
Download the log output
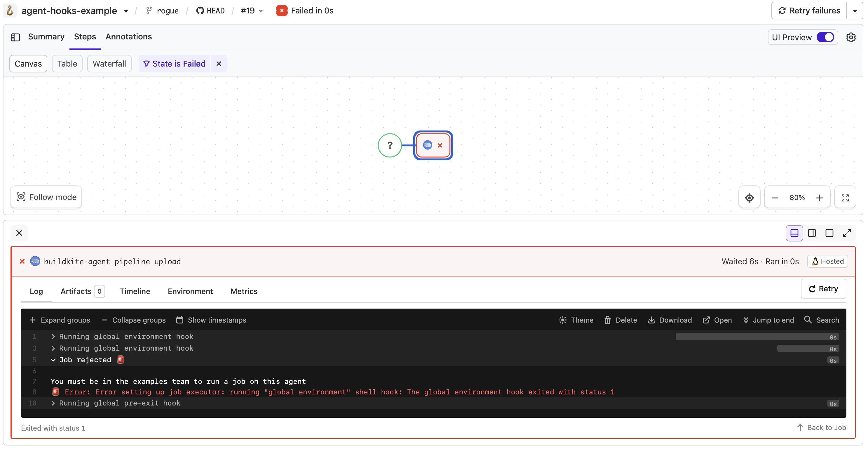[669, 320]
